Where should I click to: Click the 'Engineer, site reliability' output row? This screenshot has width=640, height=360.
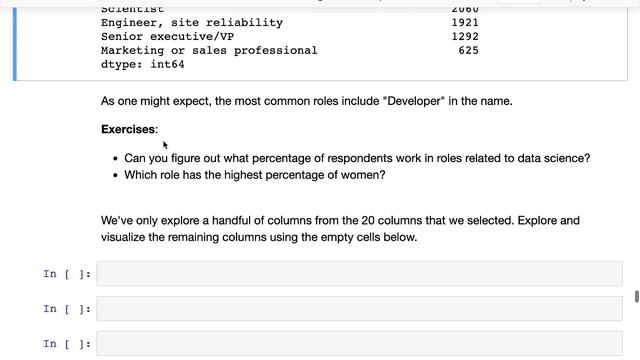290,22
